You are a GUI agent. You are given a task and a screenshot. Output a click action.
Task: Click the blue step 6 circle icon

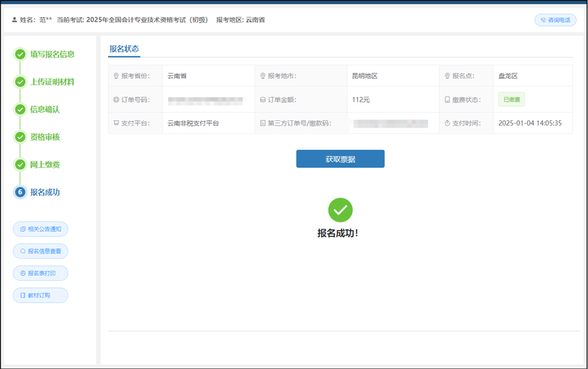[20, 192]
